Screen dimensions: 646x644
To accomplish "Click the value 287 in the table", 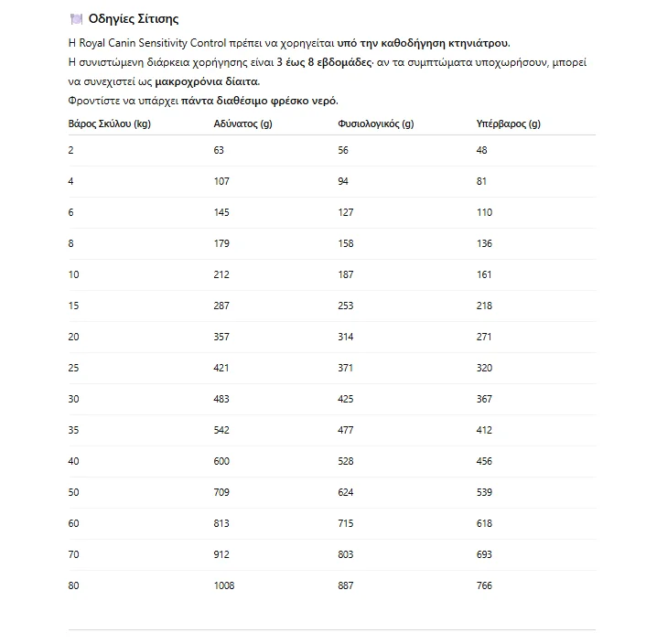I will (221, 306).
